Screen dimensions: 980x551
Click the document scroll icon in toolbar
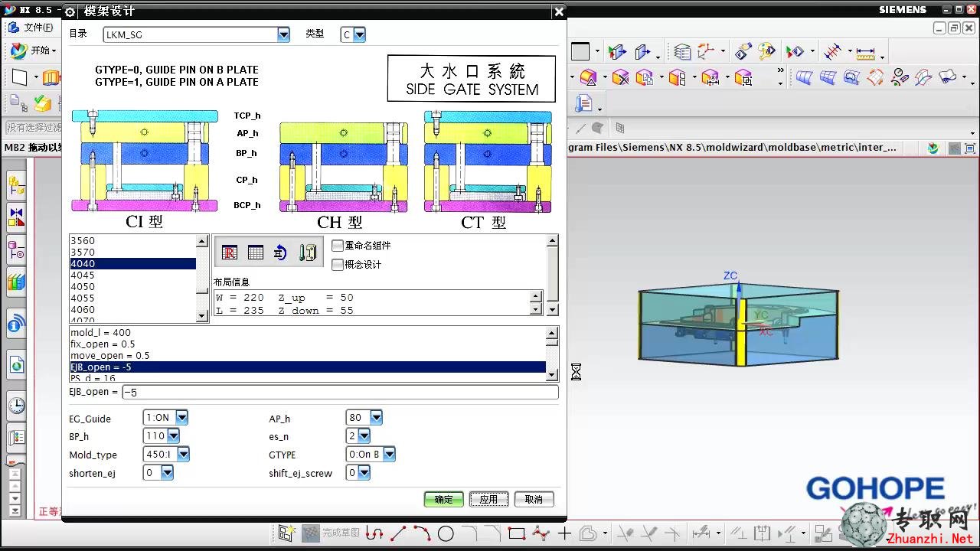point(584,103)
